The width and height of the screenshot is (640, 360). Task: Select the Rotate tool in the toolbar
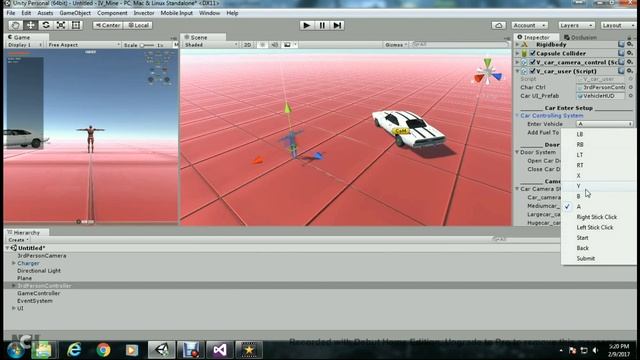[46, 25]
